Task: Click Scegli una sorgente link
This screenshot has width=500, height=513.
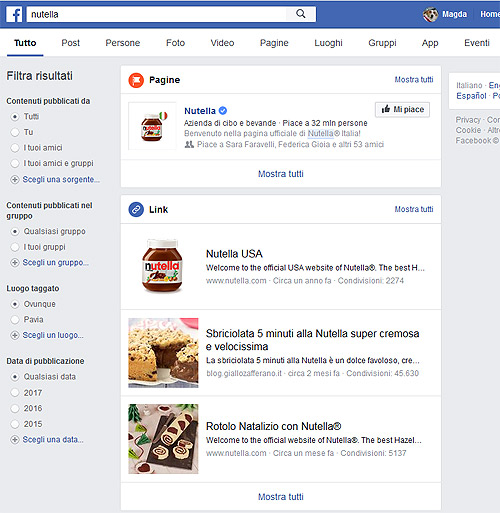Action: click(61, 179)
